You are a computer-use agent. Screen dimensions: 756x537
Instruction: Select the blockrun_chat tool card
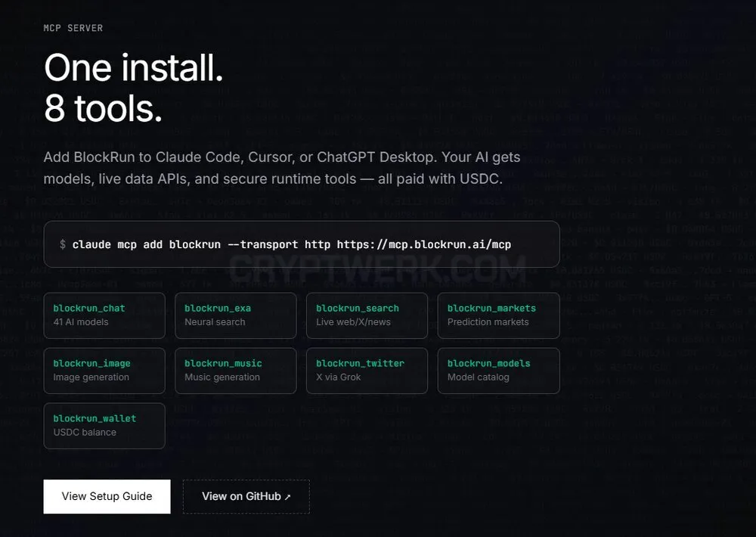[104, 315]
